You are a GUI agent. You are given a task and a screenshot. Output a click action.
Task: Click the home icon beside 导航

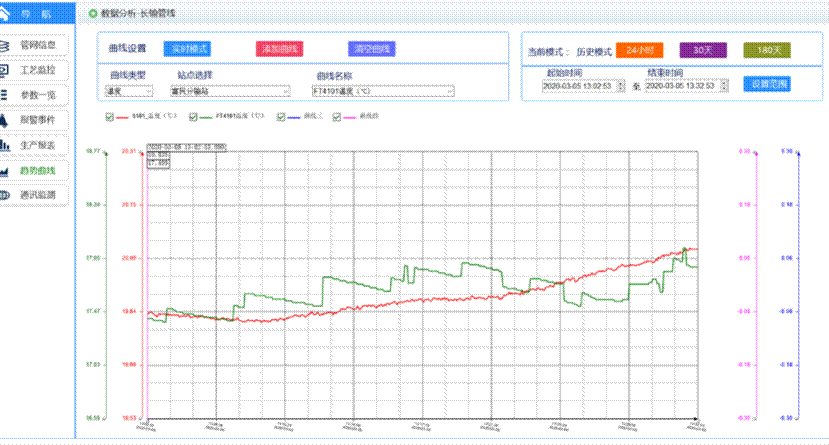click(x=4, y=13)
